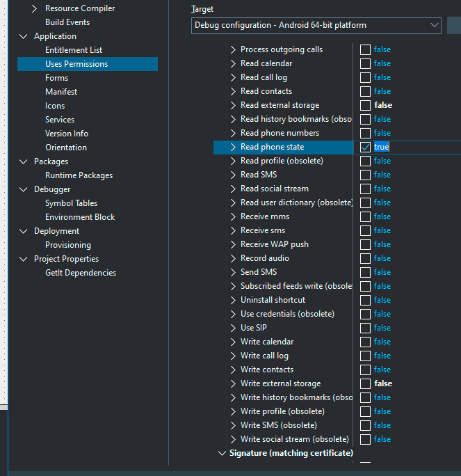This screenshot has width=461, height=476.
Task: Open the Target configuration dropdown
Action: 316,26
